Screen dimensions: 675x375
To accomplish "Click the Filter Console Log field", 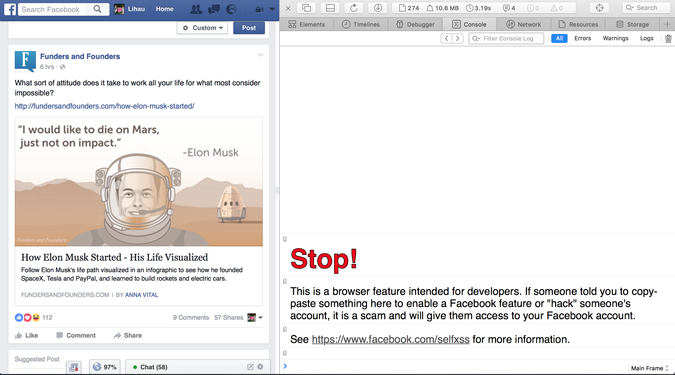I will pyautogui.click(x=506, y=38).
